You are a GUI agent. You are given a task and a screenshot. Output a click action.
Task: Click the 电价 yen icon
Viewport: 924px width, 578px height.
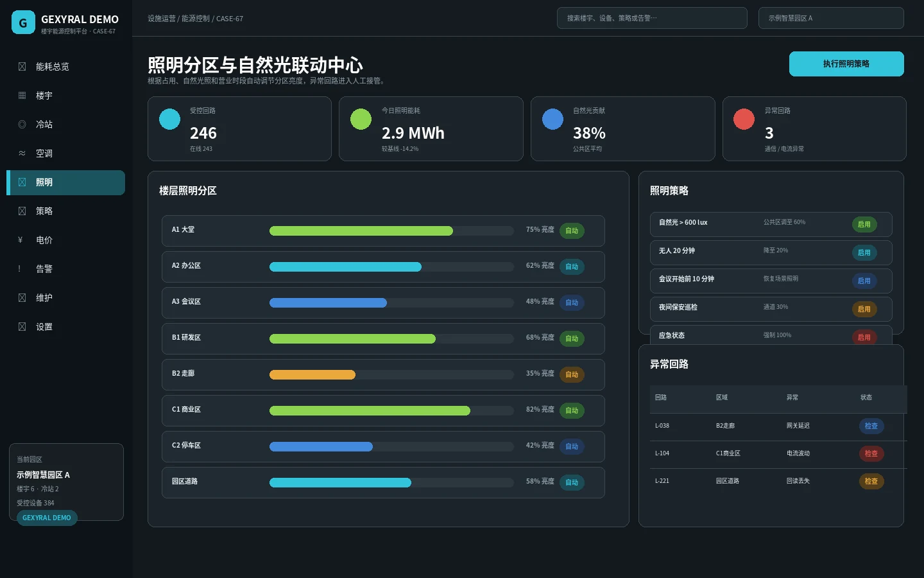tap(21, 240)
